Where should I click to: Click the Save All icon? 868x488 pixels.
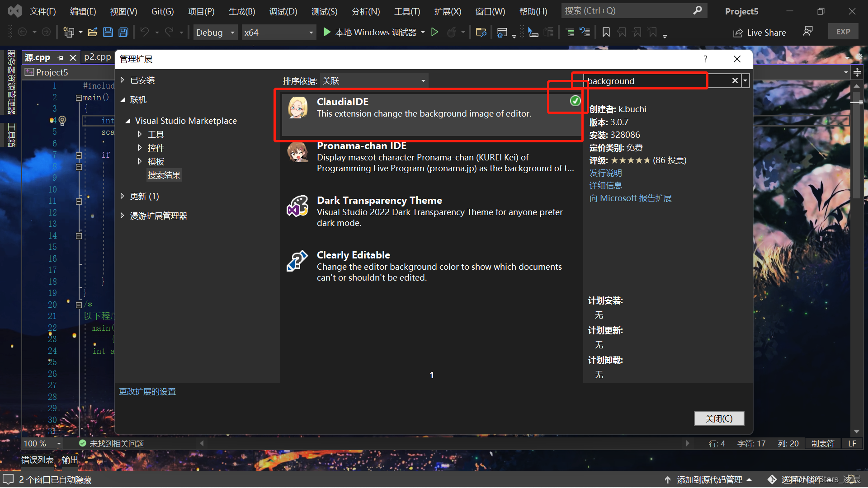point(123,32)
